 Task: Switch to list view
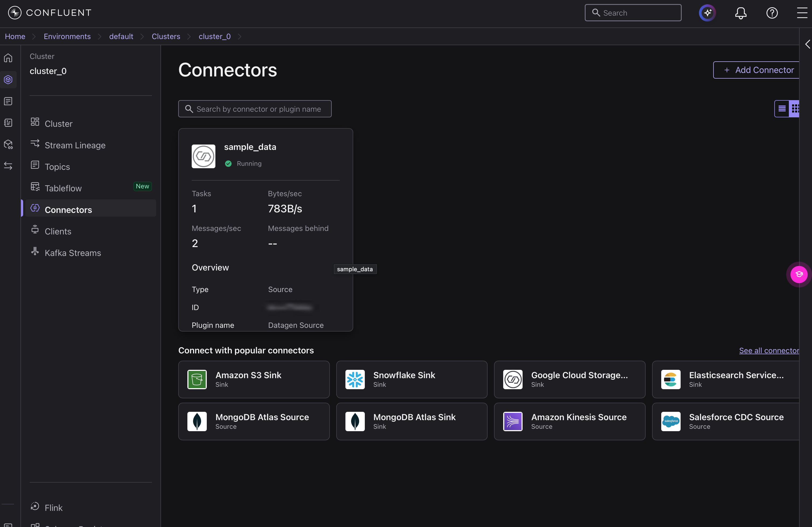click(782, 109)
